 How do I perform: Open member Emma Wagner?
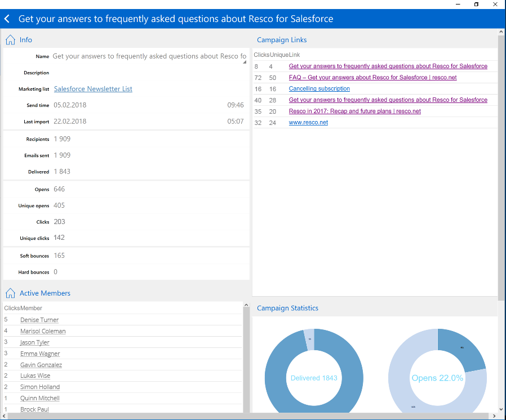tap(40, 354)
